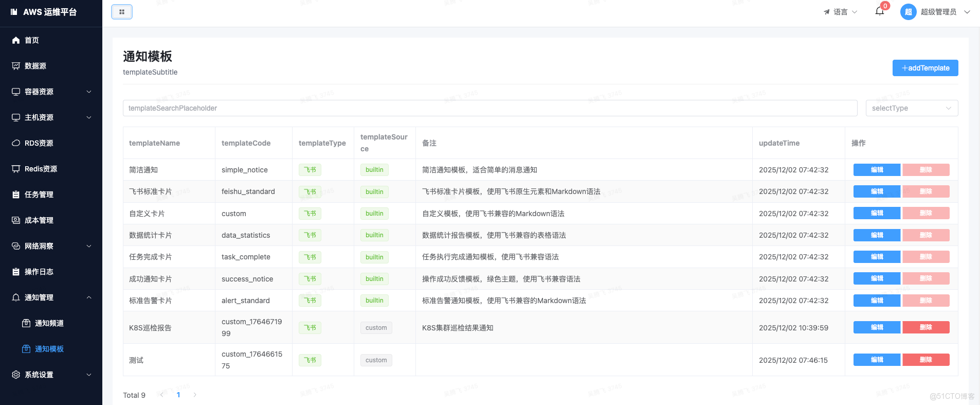Click the template search input field
The width and height of the screenshot is (980, 405).
(x=490, y=108)
